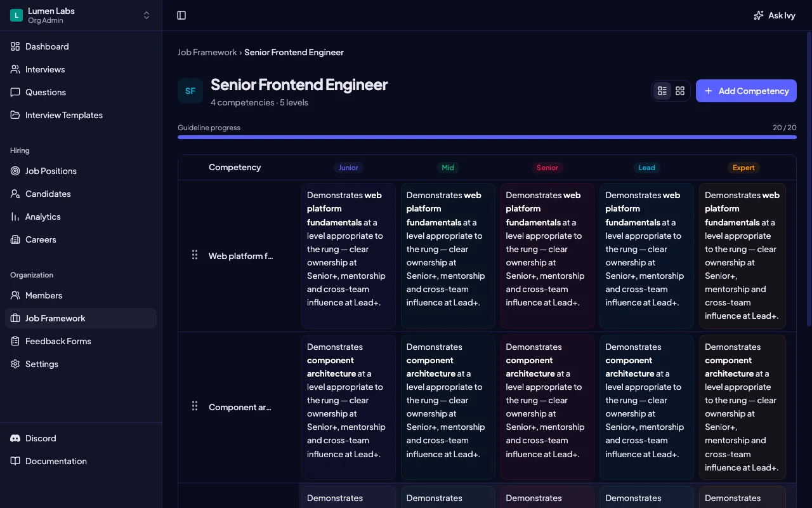Open the Lumen Labs organization switcher
812x508 pixels.
click(x=81, y=15)
